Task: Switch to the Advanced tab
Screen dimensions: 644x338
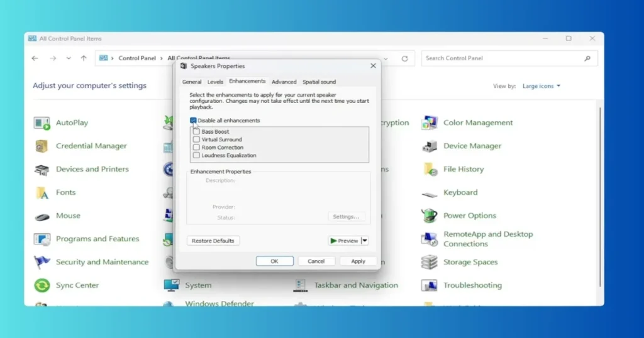Action: [284, 82]
